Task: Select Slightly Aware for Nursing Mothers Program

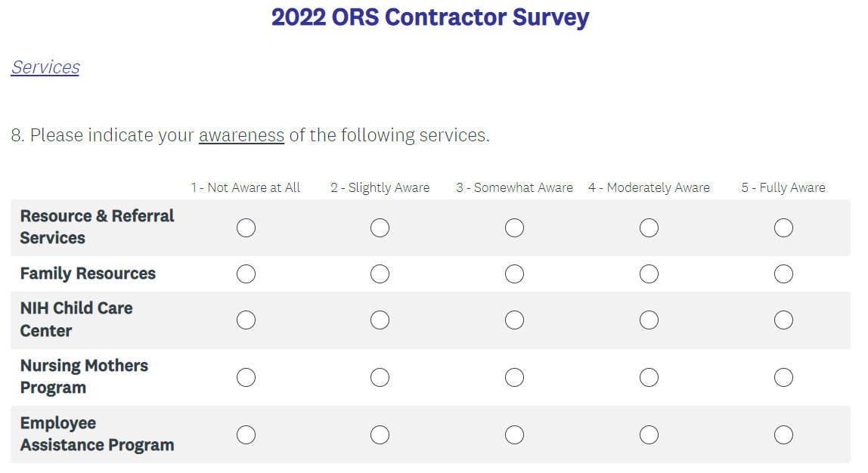Action: point(380,377)
